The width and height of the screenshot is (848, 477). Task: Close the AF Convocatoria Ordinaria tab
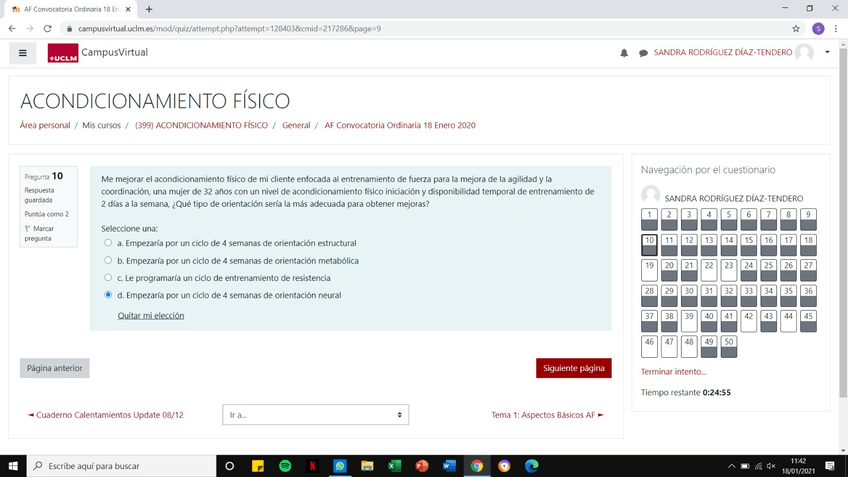click(128, 9)
